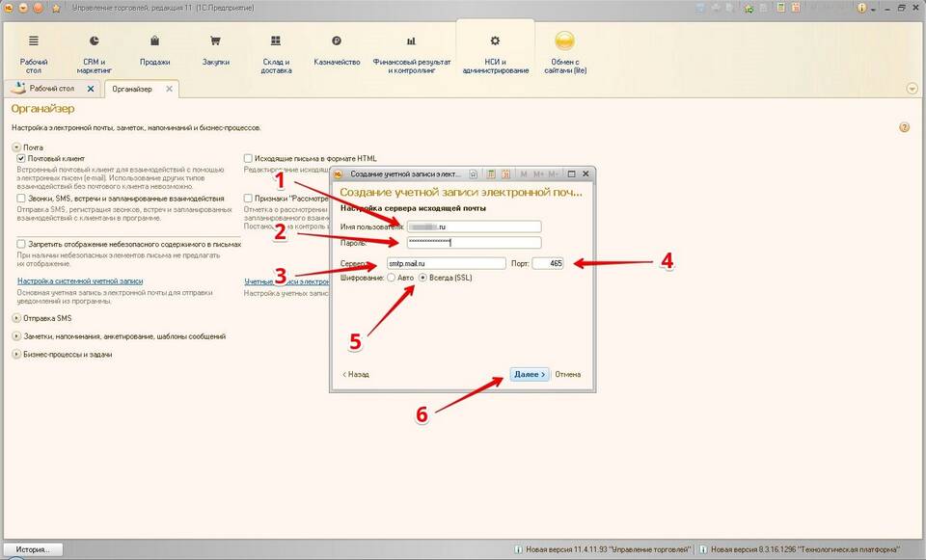Expand the Отправка SMS section

tap(16, 318)
